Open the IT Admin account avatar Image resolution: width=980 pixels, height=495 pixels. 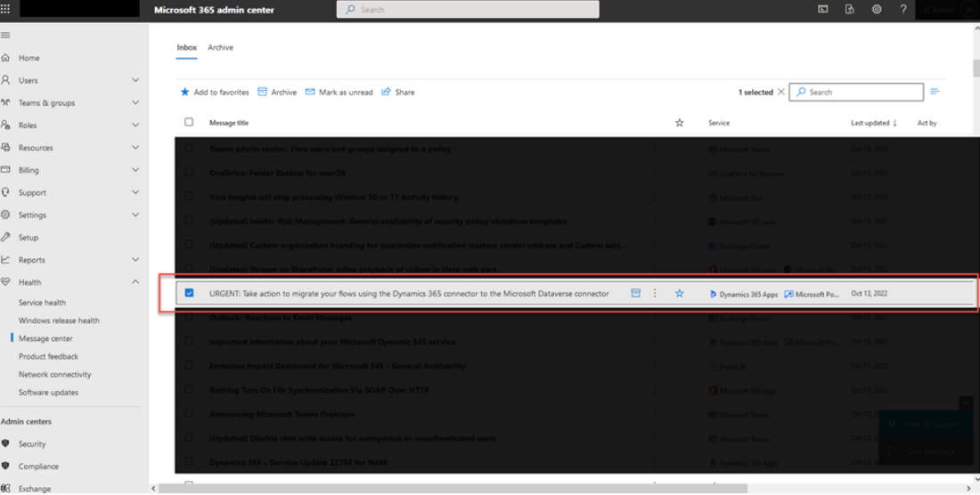(x=967, y=10)
